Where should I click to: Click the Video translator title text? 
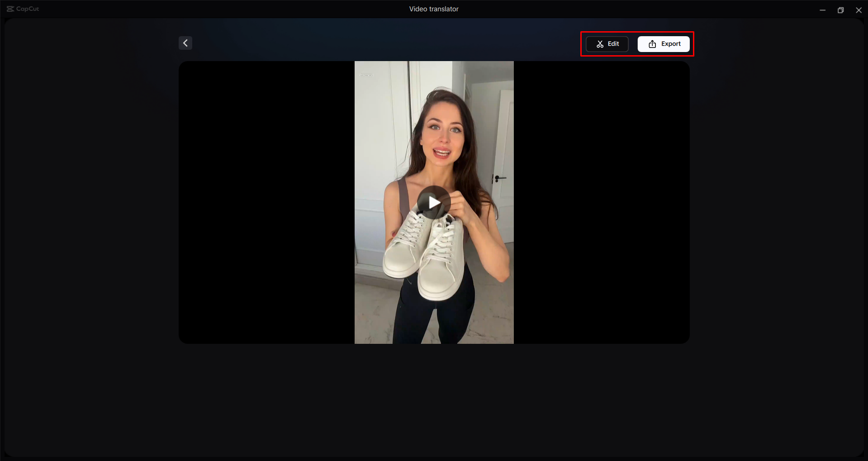[433, 9]
